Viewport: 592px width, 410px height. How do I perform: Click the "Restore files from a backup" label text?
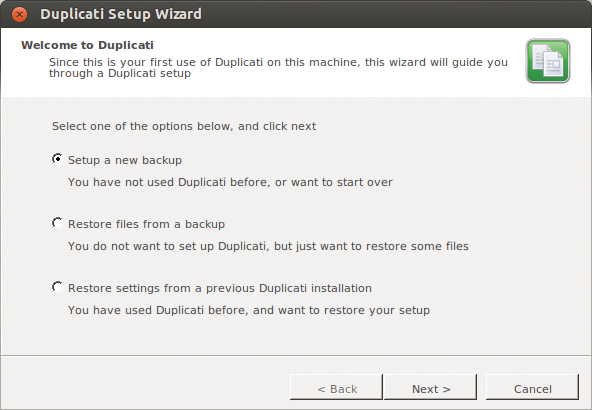tap(146, 224)
